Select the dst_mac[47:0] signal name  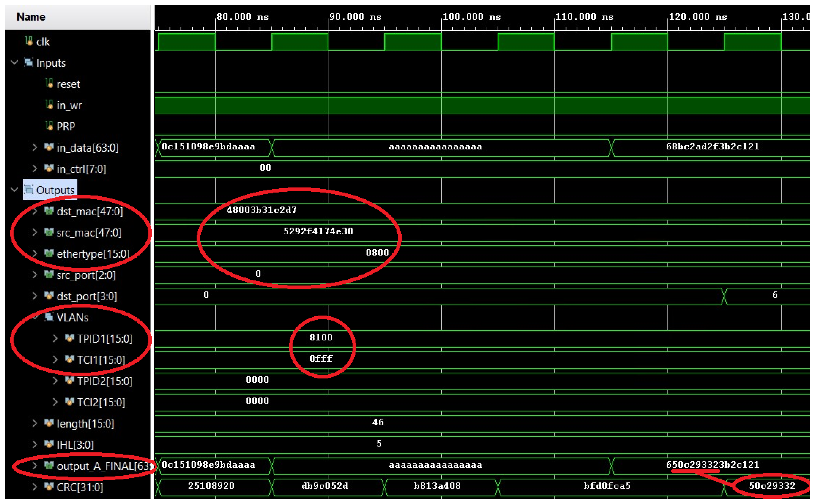pos(90,211)
